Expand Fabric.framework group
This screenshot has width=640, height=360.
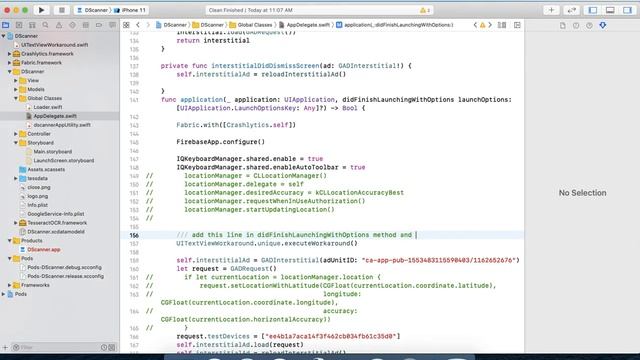[9, 63]
